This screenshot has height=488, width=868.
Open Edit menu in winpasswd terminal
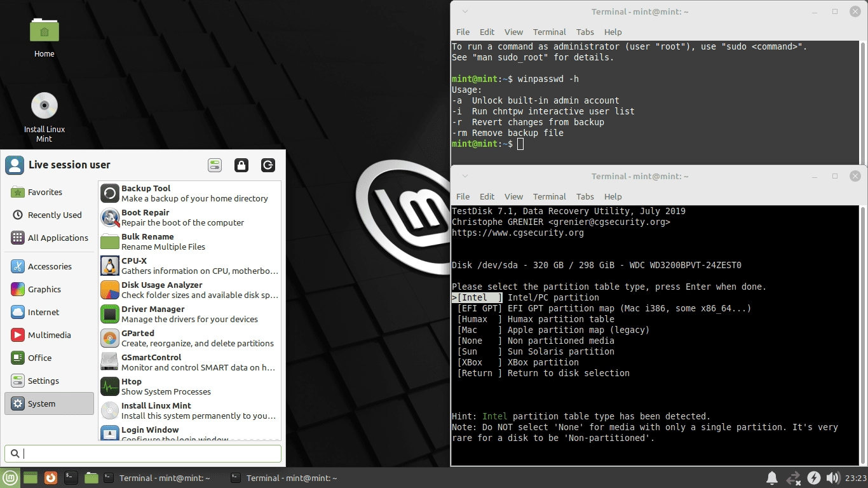click(x=487, y=32)
